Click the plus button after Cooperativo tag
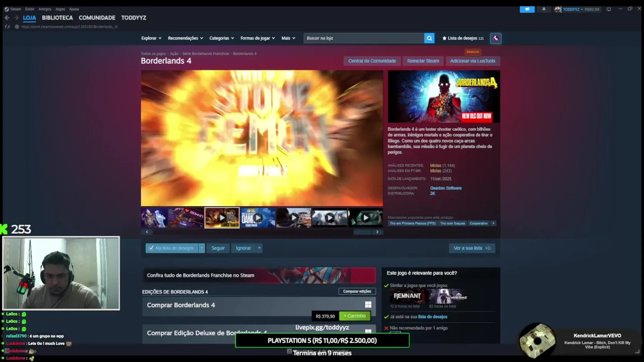The height and width of the screenshot is (362, 644). pyautogui.click(x=493, y=223)
